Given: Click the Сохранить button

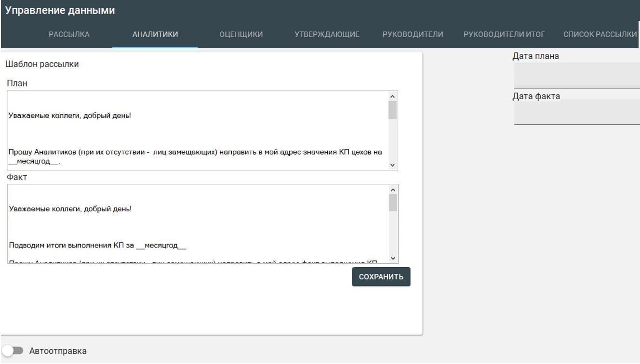Looking at the screenshot, I should pos(381,277).
